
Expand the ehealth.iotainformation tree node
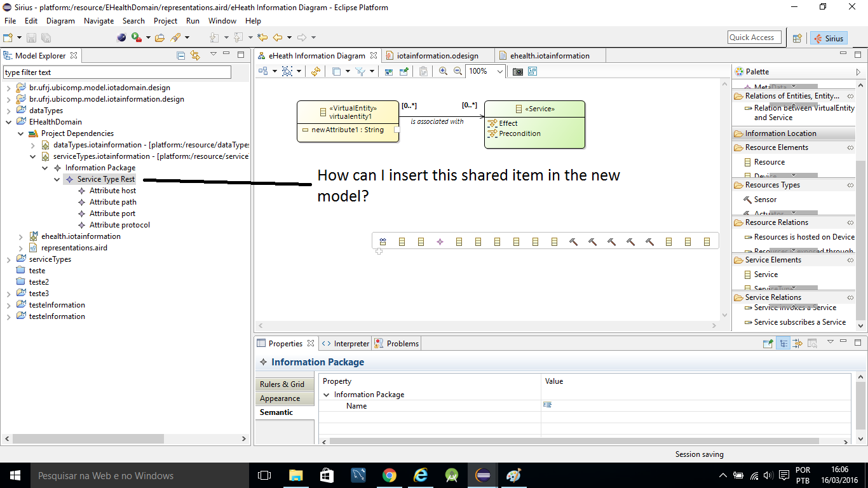[21, 236]
